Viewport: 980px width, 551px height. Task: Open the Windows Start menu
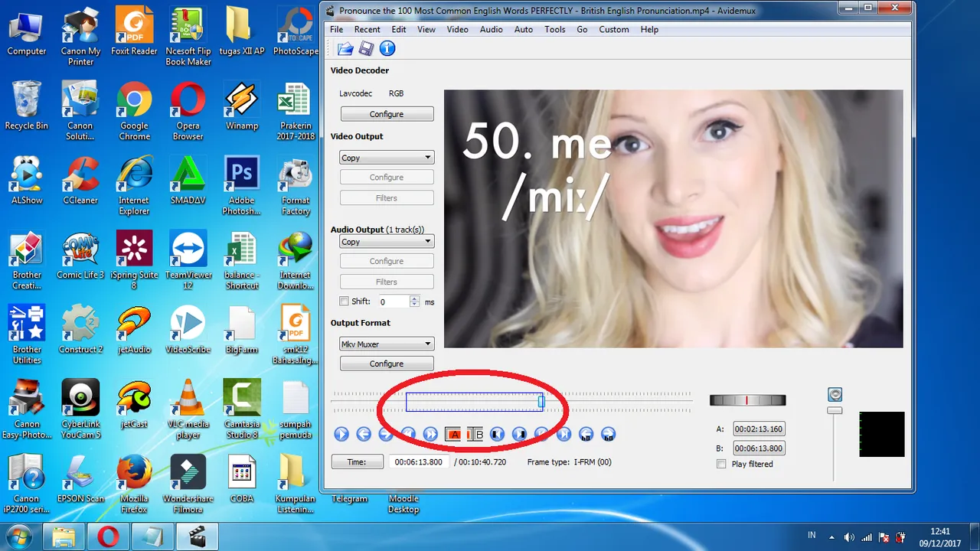(x=19, y=536)
